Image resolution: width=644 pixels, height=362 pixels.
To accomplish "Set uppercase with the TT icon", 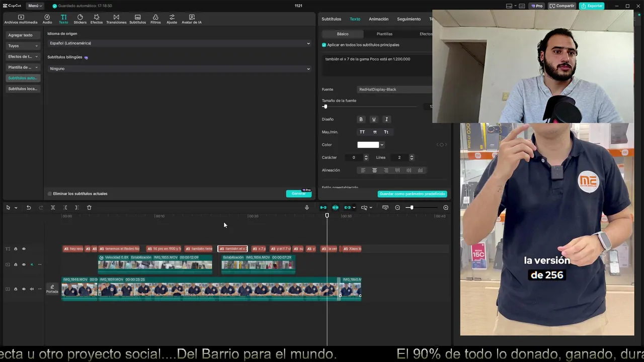I will point(362,132).
